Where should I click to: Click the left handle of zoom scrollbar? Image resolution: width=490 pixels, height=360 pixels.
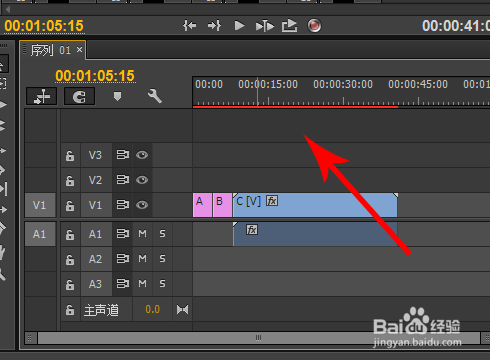(30, 338)
